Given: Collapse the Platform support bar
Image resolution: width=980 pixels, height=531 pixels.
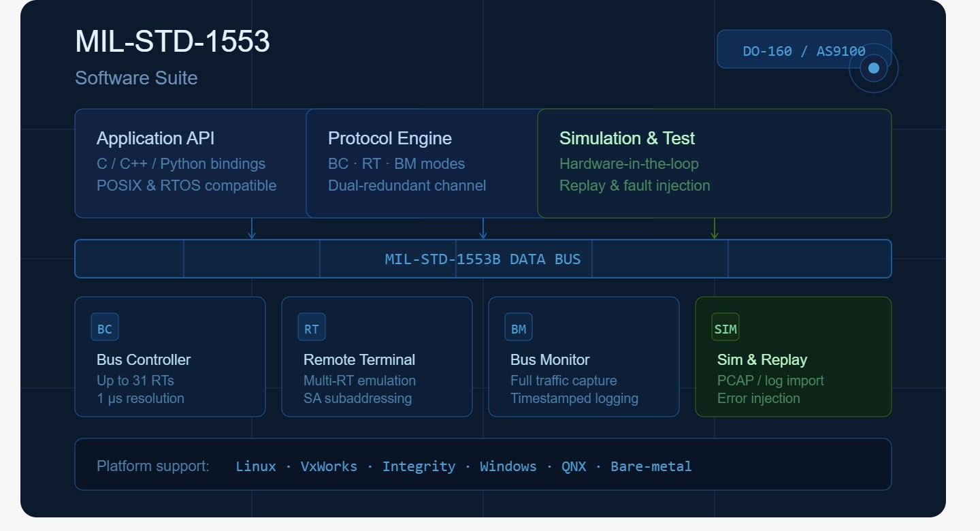Looking at the screenshot, I should tap(483, 464).
